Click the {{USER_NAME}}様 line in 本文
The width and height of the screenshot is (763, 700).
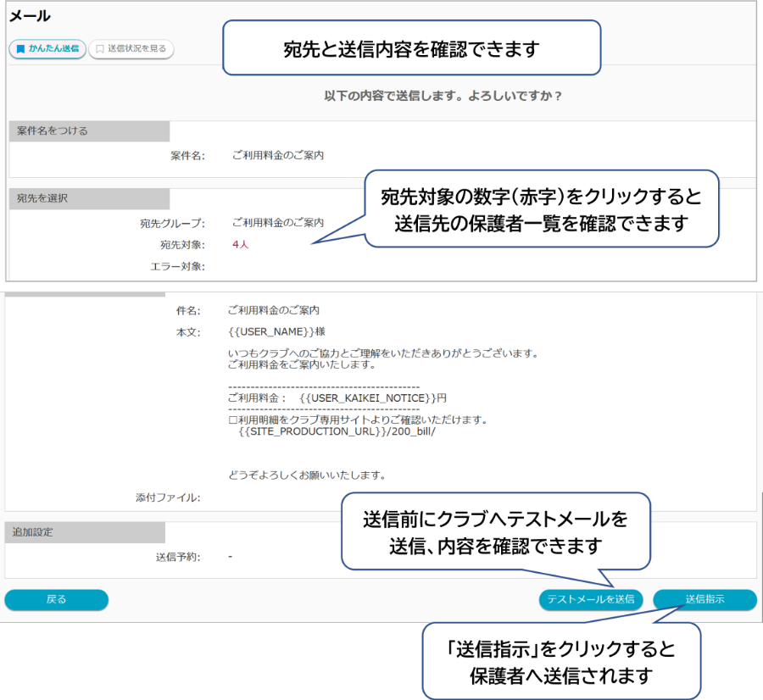point(276,332)
